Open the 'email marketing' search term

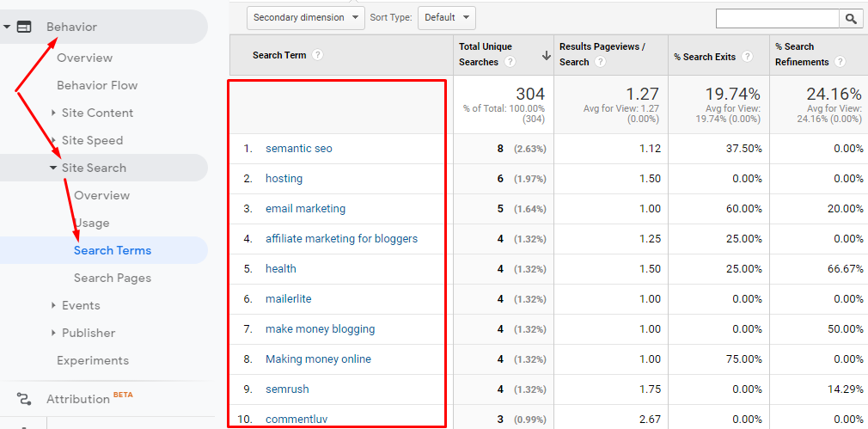tap(306, 209)
